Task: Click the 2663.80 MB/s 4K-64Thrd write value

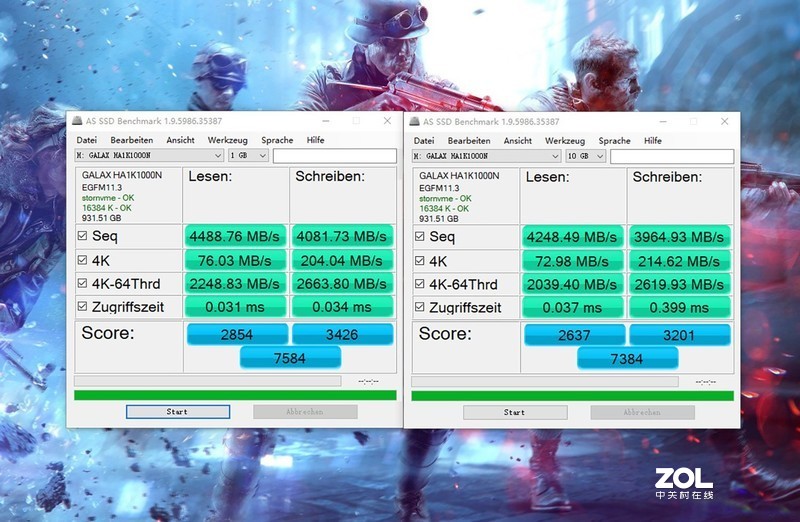Action: click(342, 283)
